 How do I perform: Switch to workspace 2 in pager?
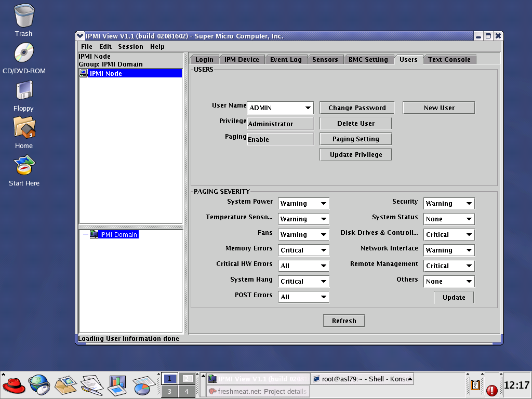(187, 379)
